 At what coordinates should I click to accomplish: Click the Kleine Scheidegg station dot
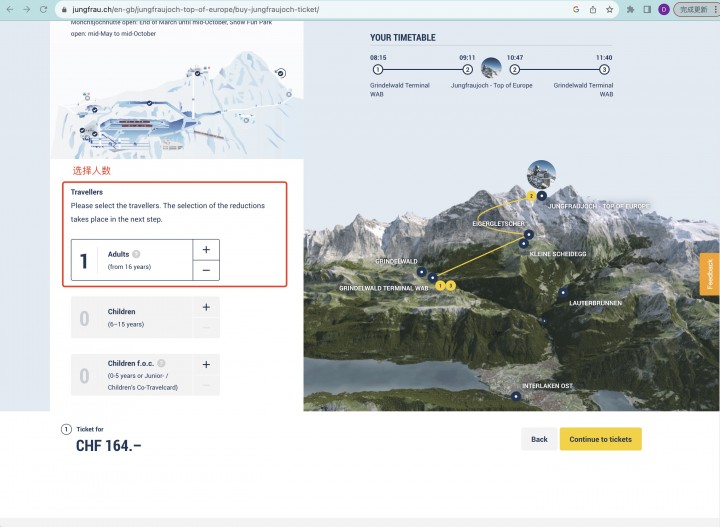coord(523,243)
